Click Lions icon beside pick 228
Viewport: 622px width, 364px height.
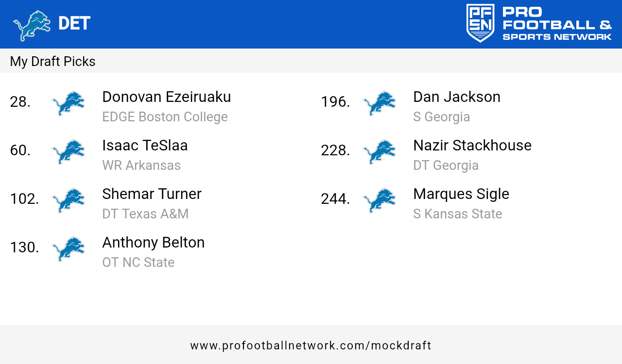(x=380, y=151)
